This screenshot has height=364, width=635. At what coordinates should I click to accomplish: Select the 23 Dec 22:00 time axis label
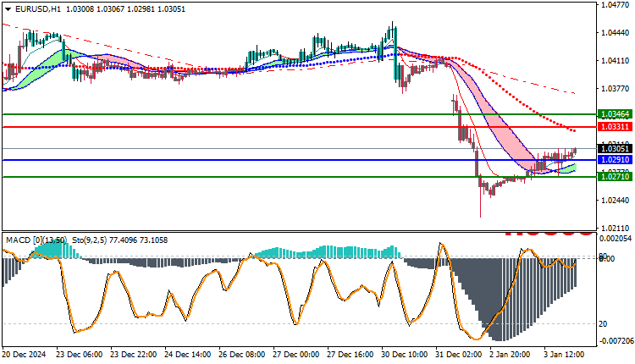click(133, 355)
